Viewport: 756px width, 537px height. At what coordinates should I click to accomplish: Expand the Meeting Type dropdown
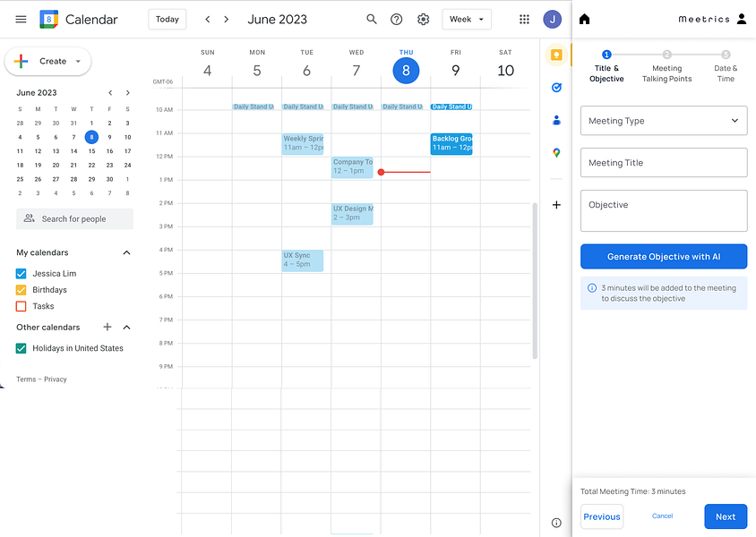[664, 121]
